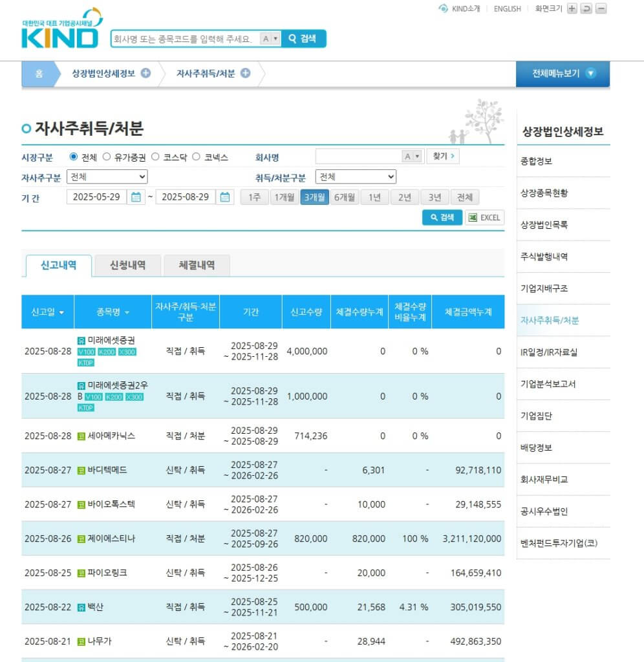
Task: Focus the header company search field
Action: (186, 39)
